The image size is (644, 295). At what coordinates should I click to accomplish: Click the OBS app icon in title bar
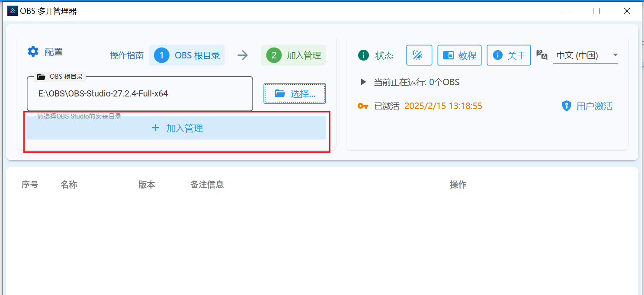(x=13, y=11)
